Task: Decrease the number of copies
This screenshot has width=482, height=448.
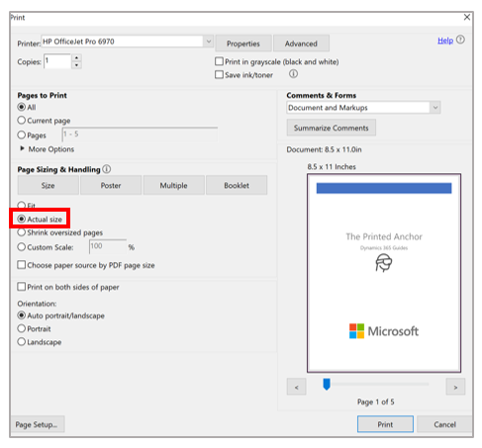Action: 76,65
